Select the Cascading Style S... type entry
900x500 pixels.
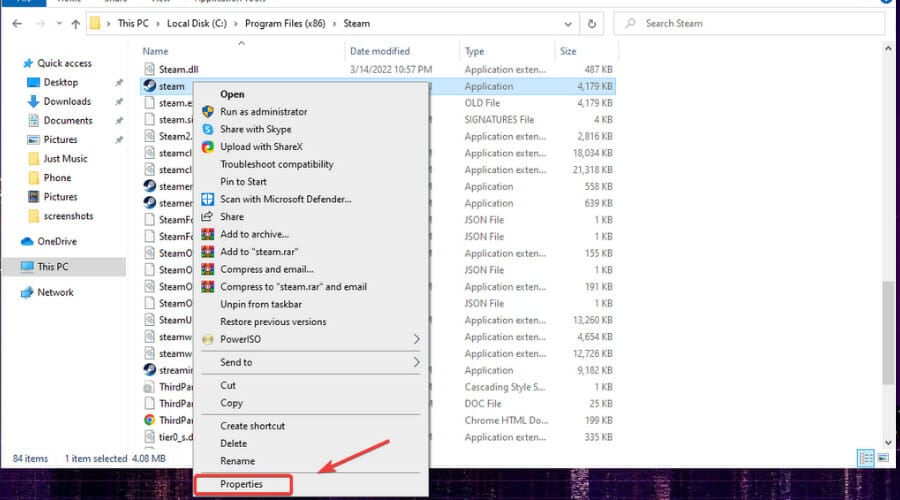click(505, 387)
